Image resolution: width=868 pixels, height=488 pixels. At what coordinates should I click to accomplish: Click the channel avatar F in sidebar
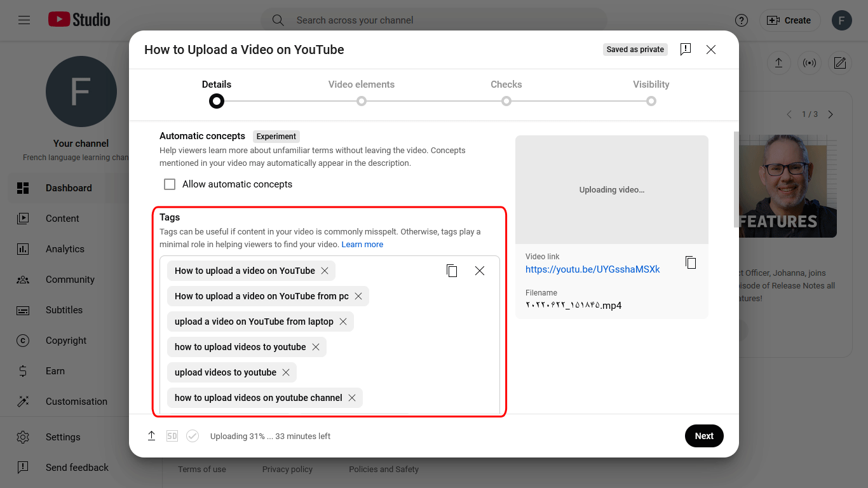pyautogui.click(x=81, y=91)
